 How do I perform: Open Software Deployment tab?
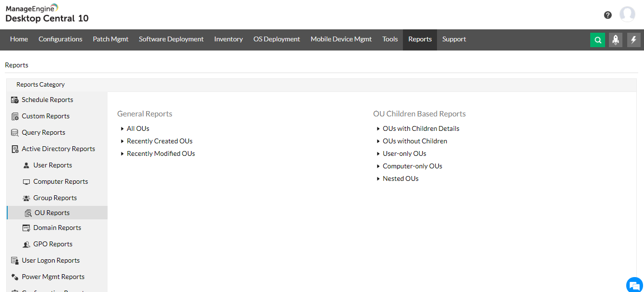171,39
